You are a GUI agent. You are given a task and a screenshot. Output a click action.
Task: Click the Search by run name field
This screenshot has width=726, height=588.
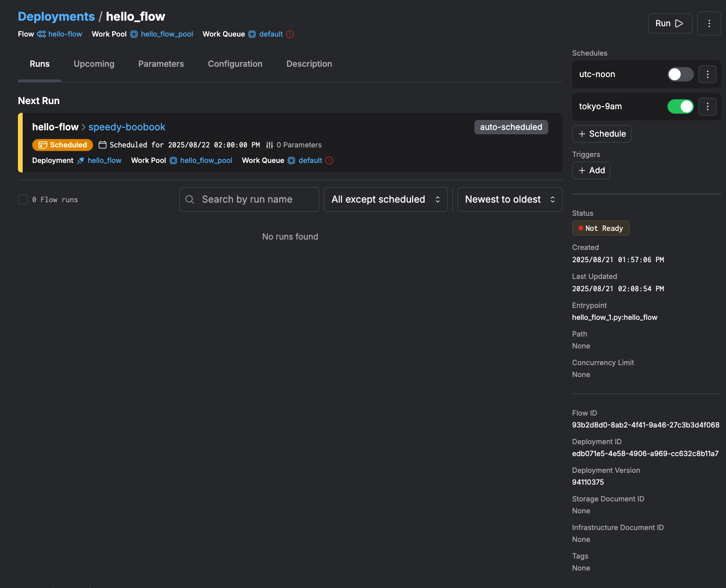pyautogui.click(x=254, y=199)
